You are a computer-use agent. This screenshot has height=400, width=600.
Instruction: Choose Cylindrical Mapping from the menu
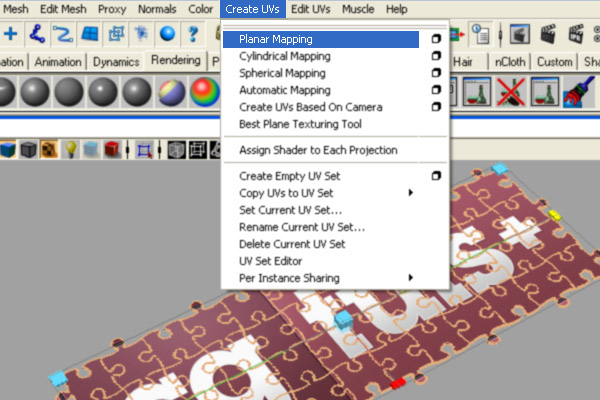tap(285, 56)
